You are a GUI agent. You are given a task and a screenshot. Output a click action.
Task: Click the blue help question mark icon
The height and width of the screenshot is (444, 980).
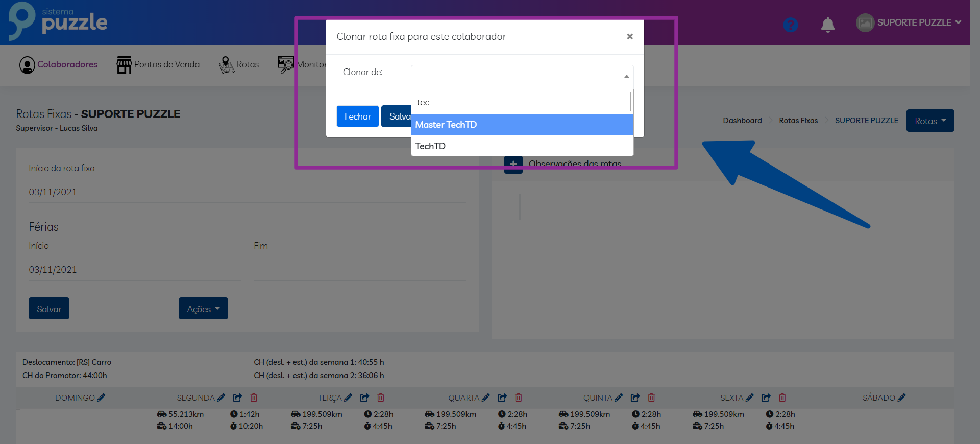790,25
